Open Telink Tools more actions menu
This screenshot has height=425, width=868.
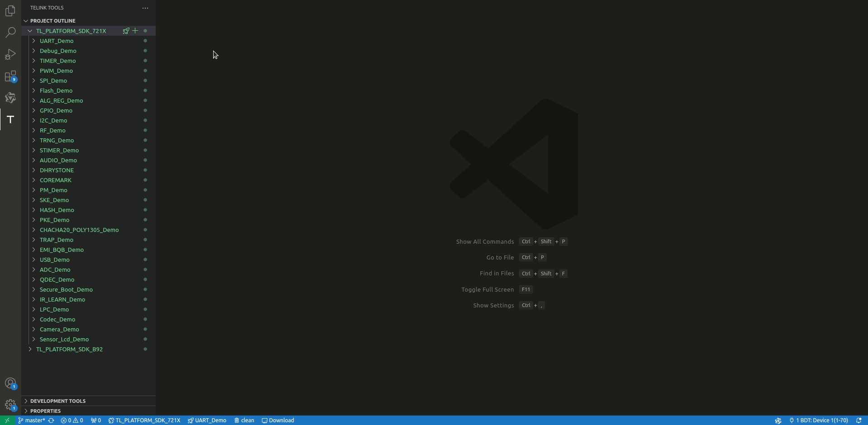[x=145, y=8]
